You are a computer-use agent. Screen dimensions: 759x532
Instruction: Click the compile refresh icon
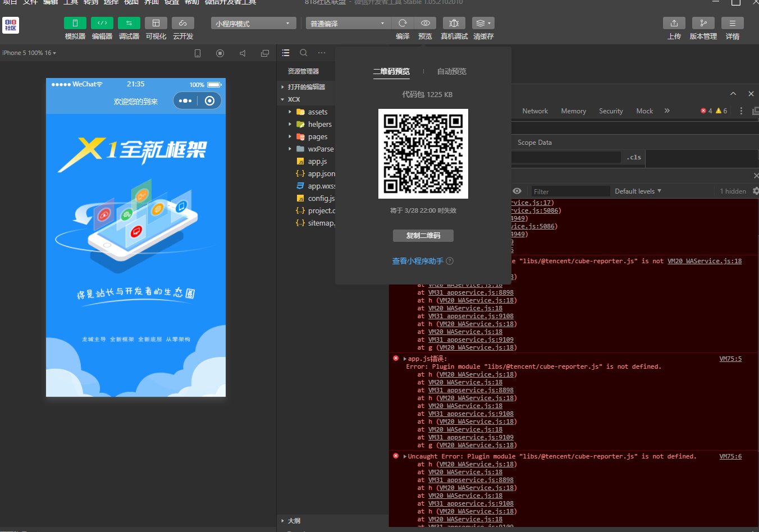coord(403,23)
